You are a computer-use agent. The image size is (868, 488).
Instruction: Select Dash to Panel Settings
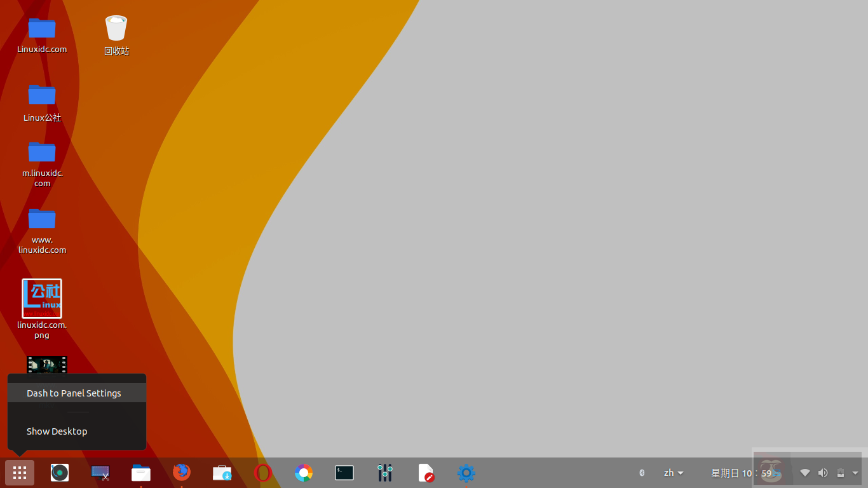pyautogui.click(x=74, y=393)
